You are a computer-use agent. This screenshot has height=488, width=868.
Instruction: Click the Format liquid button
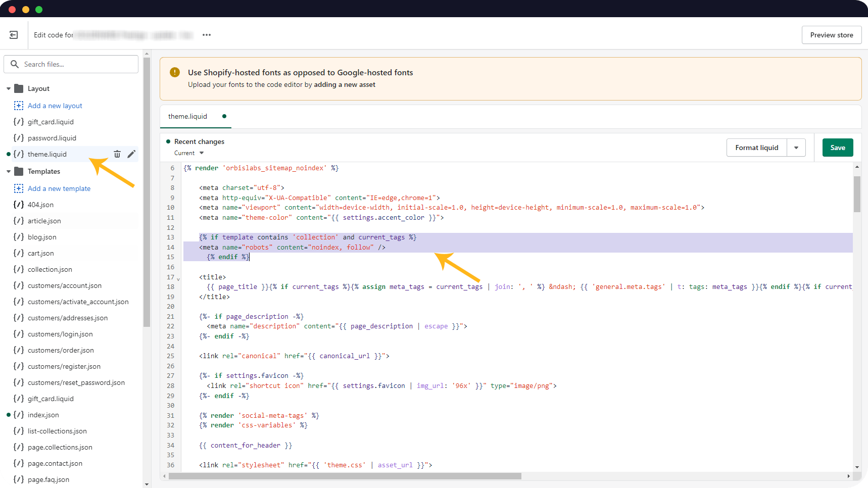757,148
